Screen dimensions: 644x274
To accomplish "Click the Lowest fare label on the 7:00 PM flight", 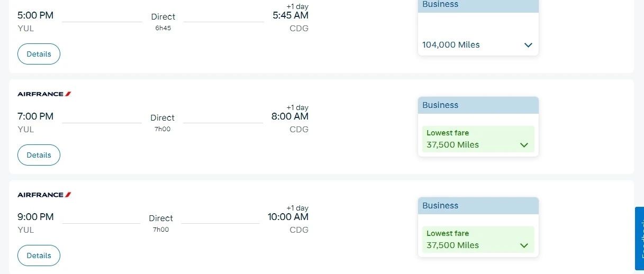I will point(448,133).
